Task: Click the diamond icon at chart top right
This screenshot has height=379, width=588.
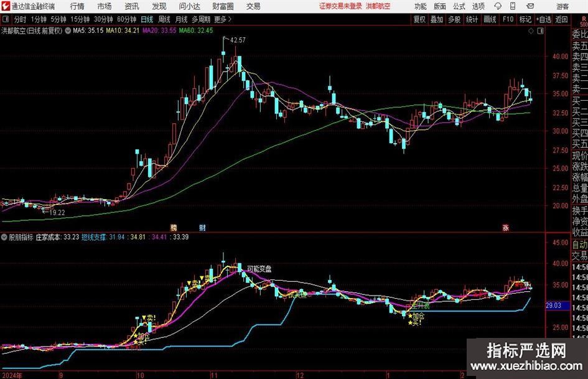Action: click(531, 31)
